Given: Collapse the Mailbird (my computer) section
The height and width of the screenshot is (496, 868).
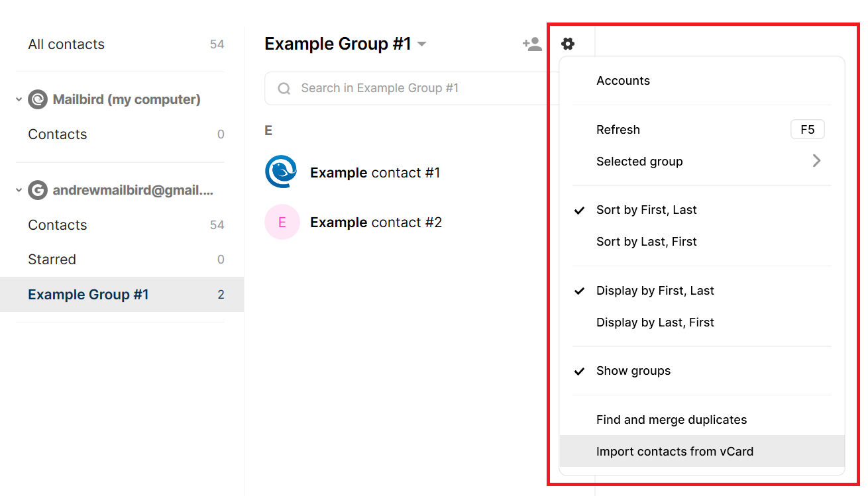Looking at the screenshot, I should pos(18,99).
